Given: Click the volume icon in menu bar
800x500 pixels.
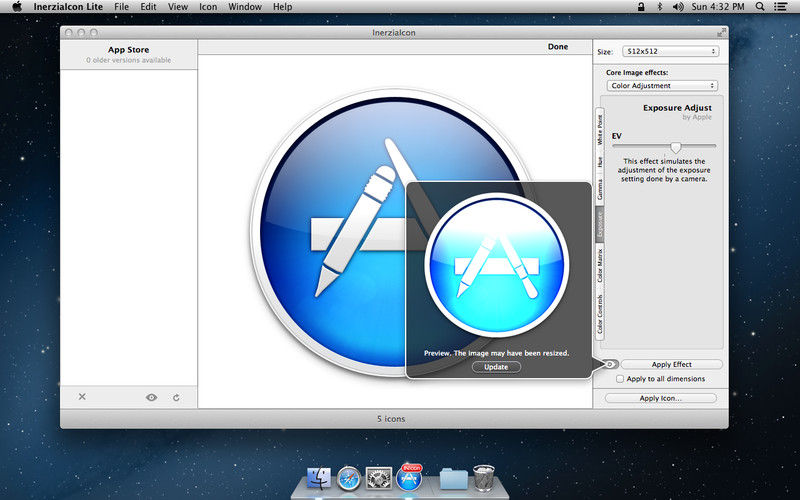Looking at the screenshot, I should click(x=678, y=7).
